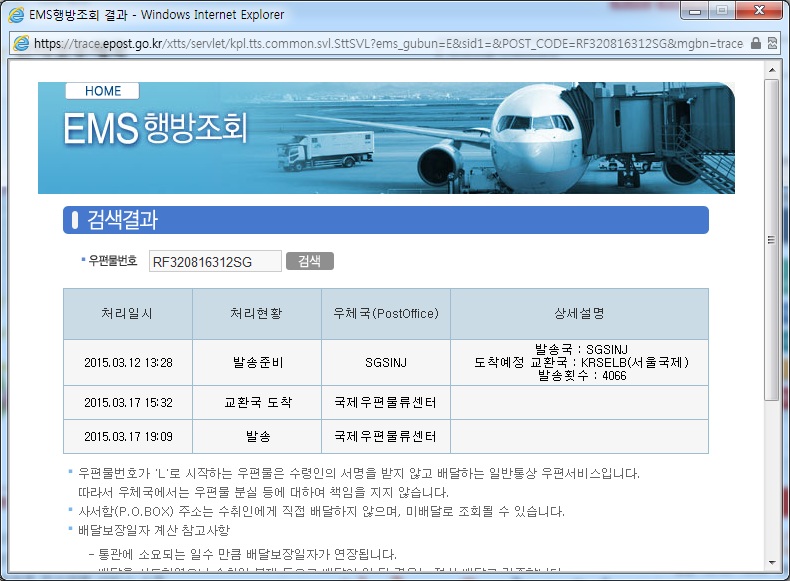Click 국제우편물류센터 in the 교환국 도착 row
Screen dimensions: 790x581
point(385,402)
